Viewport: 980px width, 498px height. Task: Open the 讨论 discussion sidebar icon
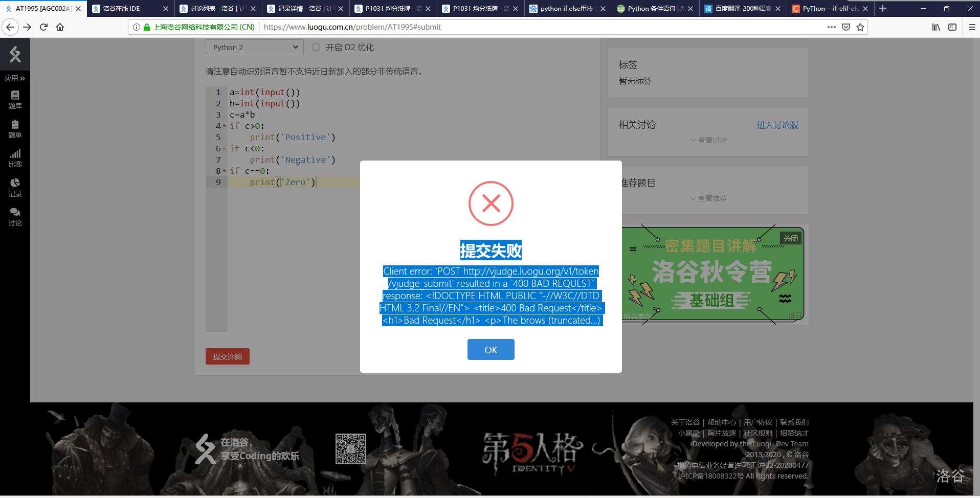15,217
